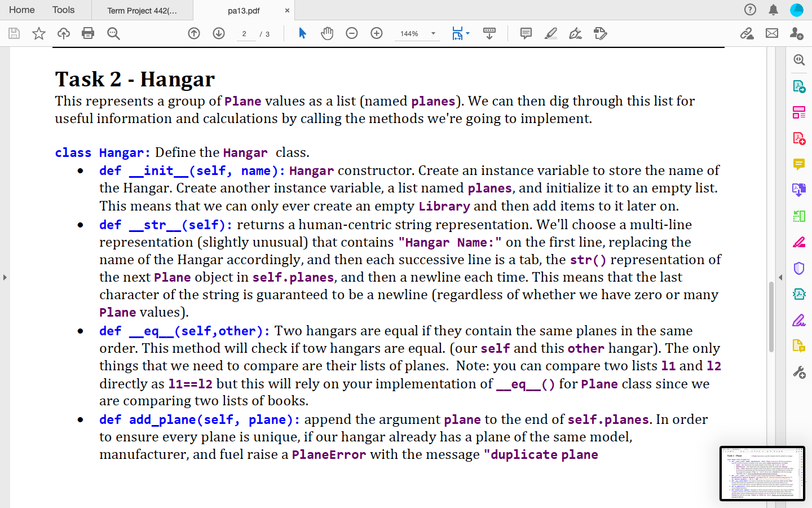Switch to the Term Project 442 tab
This screenshot has height=508, width=812.
(142, 10)
